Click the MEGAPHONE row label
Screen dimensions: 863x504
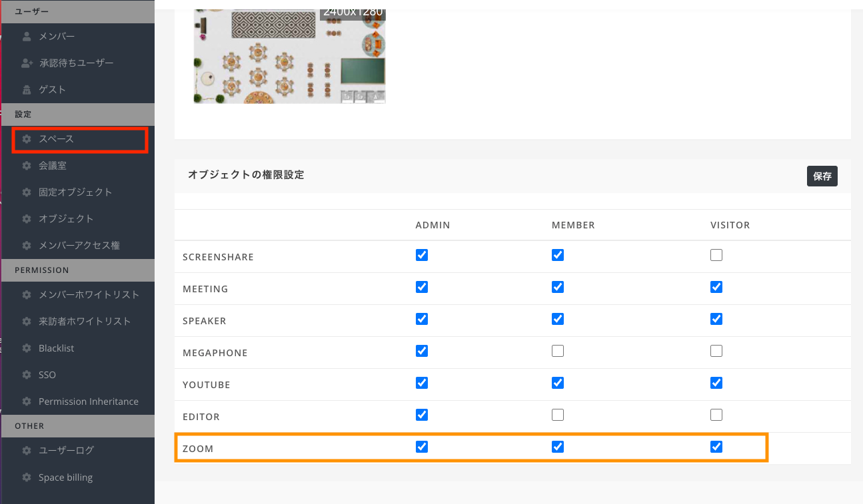(215, 353)
